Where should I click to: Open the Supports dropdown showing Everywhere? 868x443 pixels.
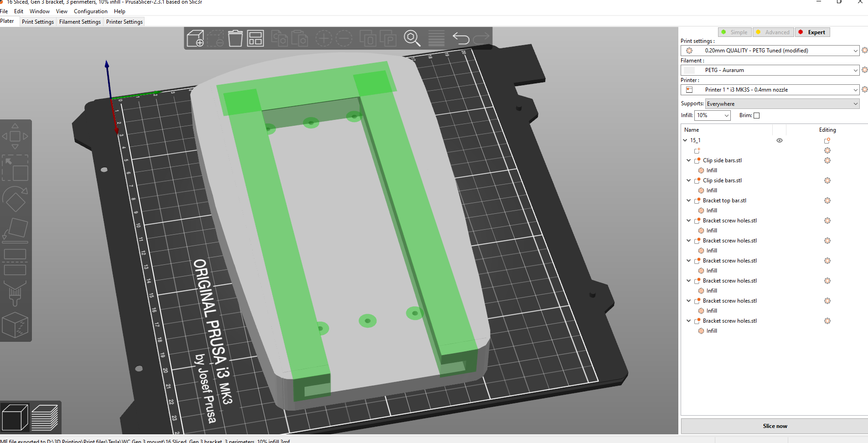(782, 104)
